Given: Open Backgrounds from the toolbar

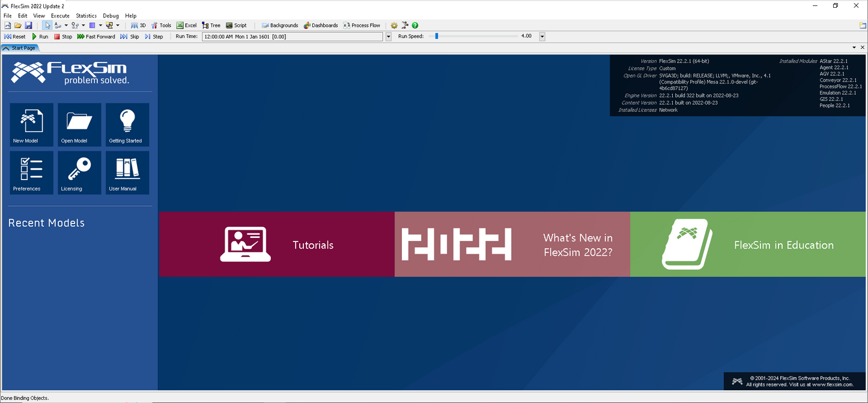Looking at the screenshot, I should [280, 25].
